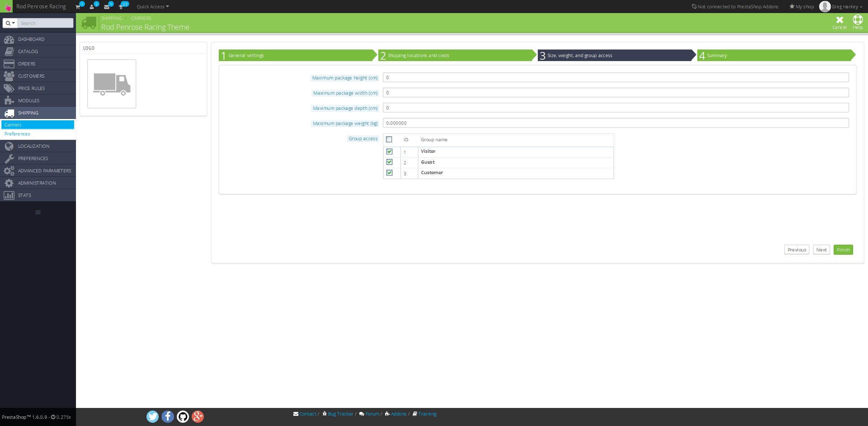
Task: Open the Catalog sidebar menu
Action: coord(28,51)
